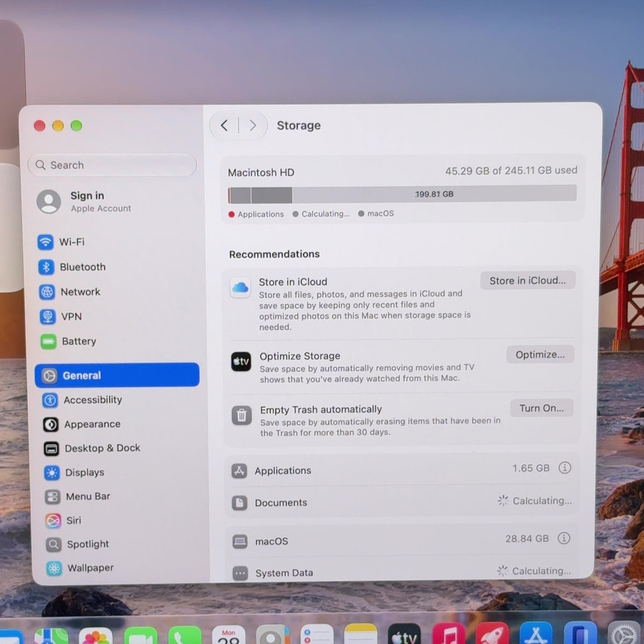Open Bluetooth settings
This screenshot has width=644, height=644.
coord(72,267)
